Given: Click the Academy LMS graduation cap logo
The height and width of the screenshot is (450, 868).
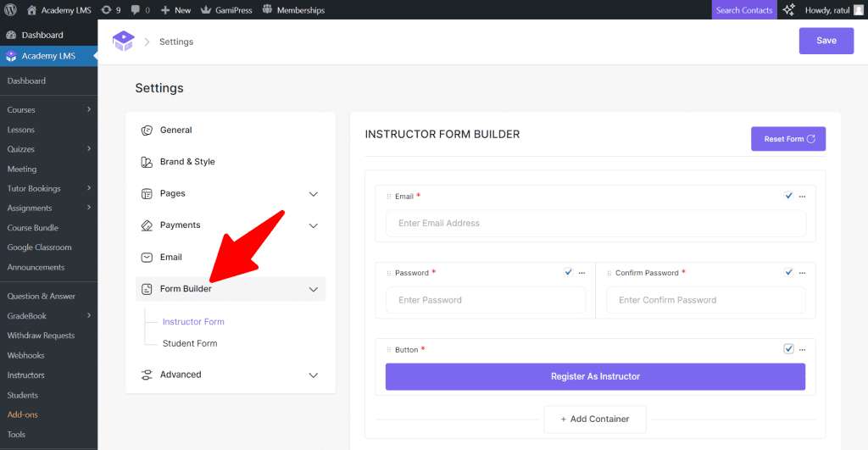Looking at the screenshot, I should [x=124, y=41].
